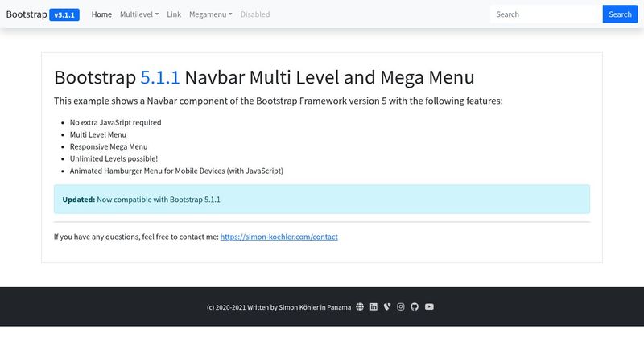Viewport: 644px width, 362px height.
Task: Click the blue 5.1.1 in heading
Action: [x=160, y=77]
